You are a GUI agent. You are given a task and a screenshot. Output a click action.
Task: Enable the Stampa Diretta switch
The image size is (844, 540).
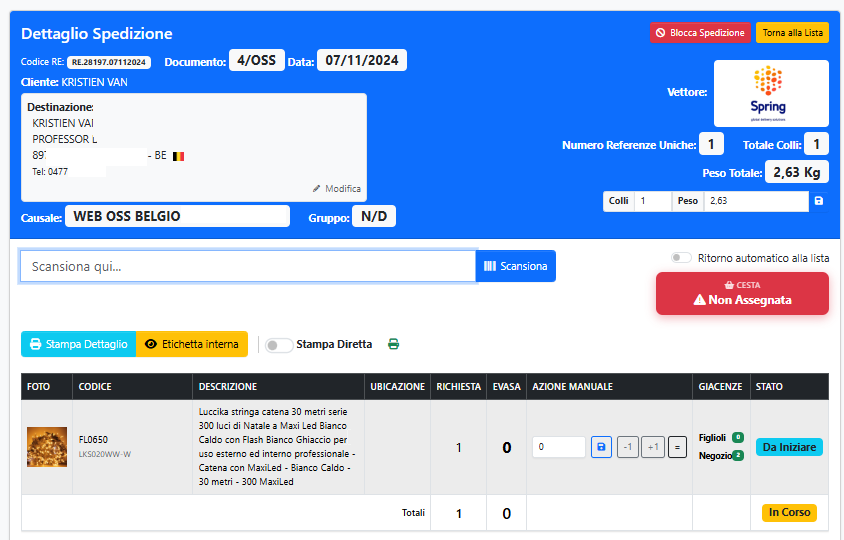pyautogui.click(x=279, y=345)
